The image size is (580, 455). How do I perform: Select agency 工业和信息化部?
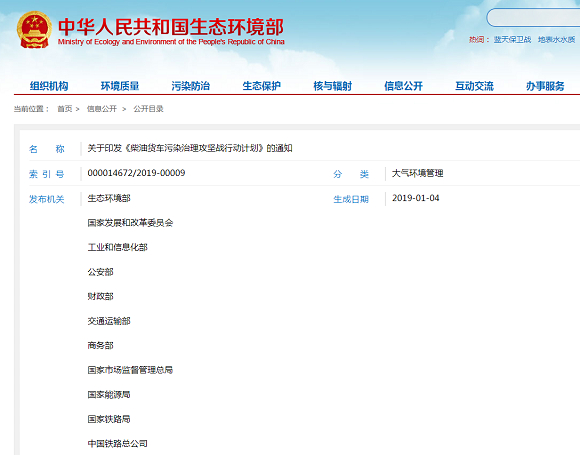click(117, 247)
